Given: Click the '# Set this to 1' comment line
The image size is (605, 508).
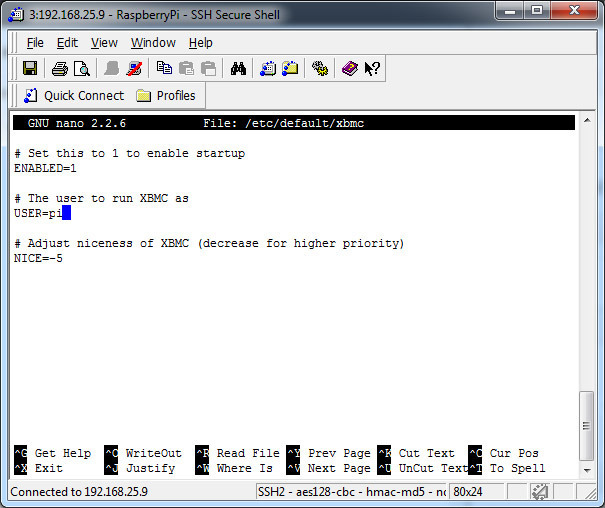Looking at the screenshot, I should pyautogui.click(x=130, y=153).
